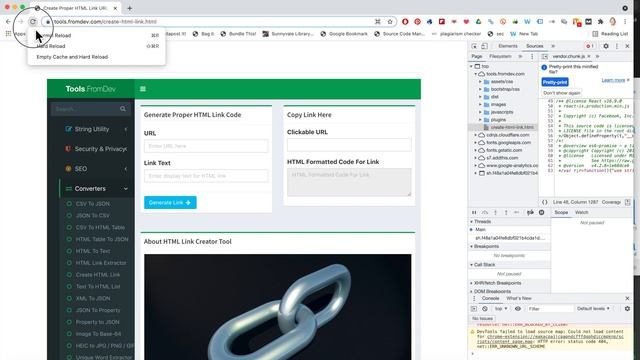The image size is (640, 360).
Task: Go back with the browser back arrow
Action: pyautogui.click(x=8, y=22)
